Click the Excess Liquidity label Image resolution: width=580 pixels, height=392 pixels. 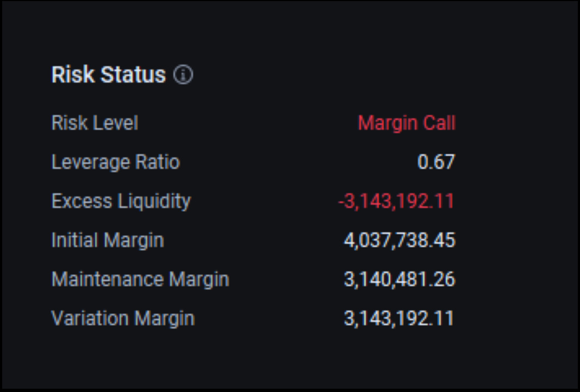[x=121, y=201]
